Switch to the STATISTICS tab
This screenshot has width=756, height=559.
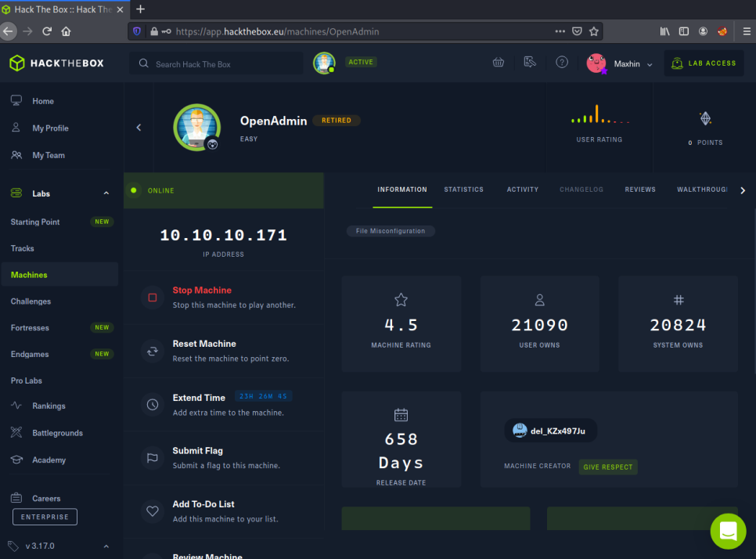[464, 189]
